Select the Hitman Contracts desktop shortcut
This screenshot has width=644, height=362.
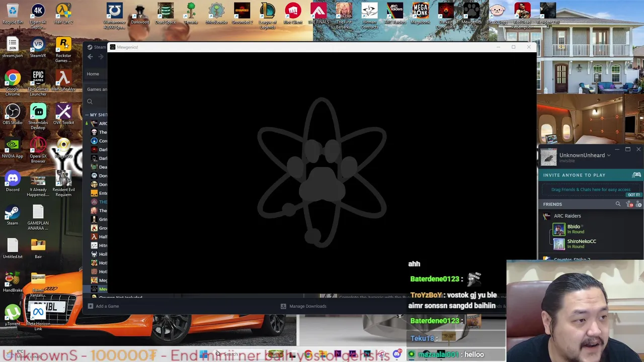[369, 16]
